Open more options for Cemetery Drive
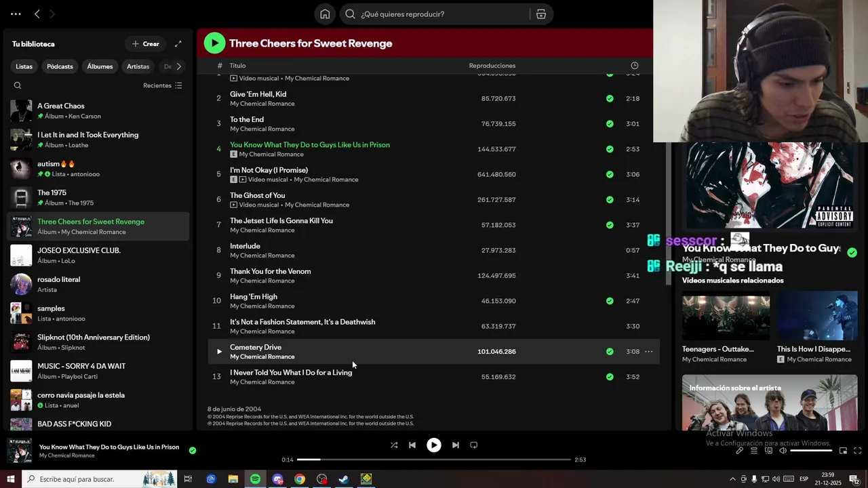 (x=648, y=352)
